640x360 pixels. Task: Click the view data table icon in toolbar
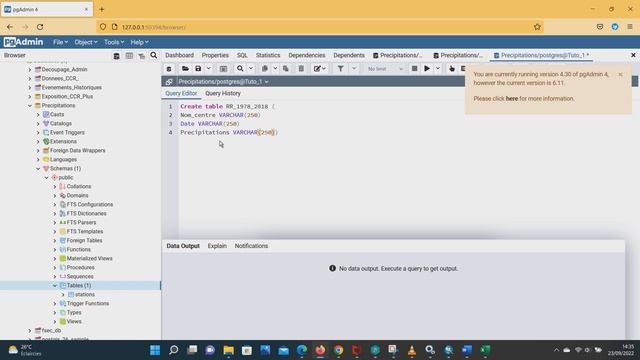[x=223, y=69]
